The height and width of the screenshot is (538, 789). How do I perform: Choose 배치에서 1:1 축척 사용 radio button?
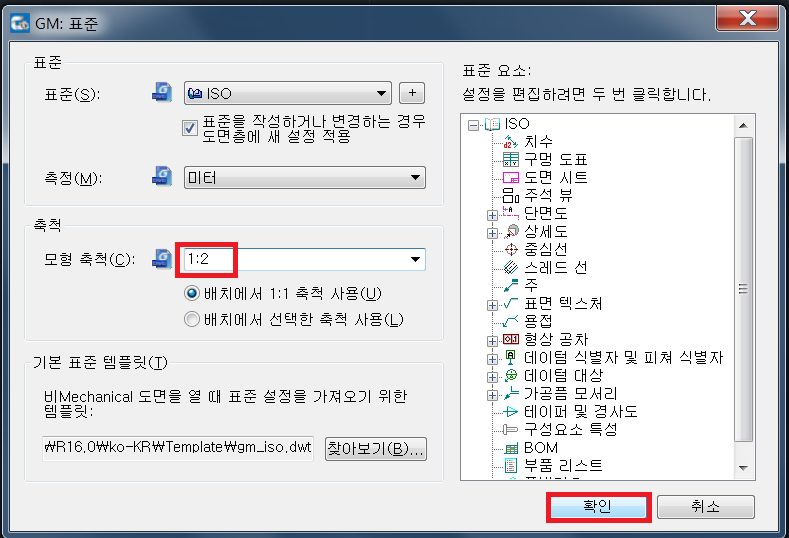[x=192, y=293]
